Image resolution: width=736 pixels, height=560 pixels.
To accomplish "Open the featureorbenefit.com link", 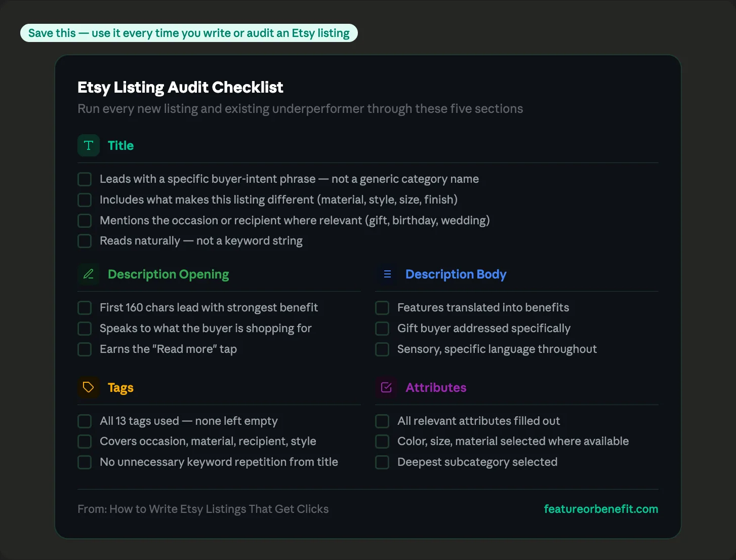I will (x=601, y=509).
